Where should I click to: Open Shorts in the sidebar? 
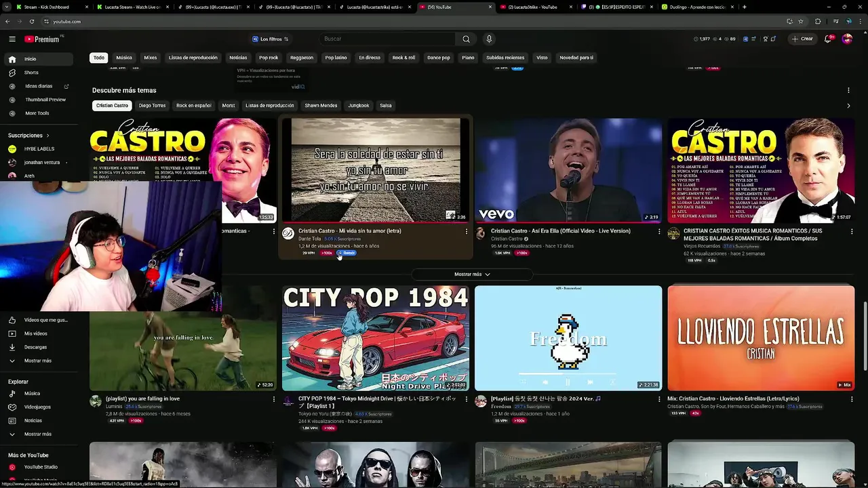(31, 73)
